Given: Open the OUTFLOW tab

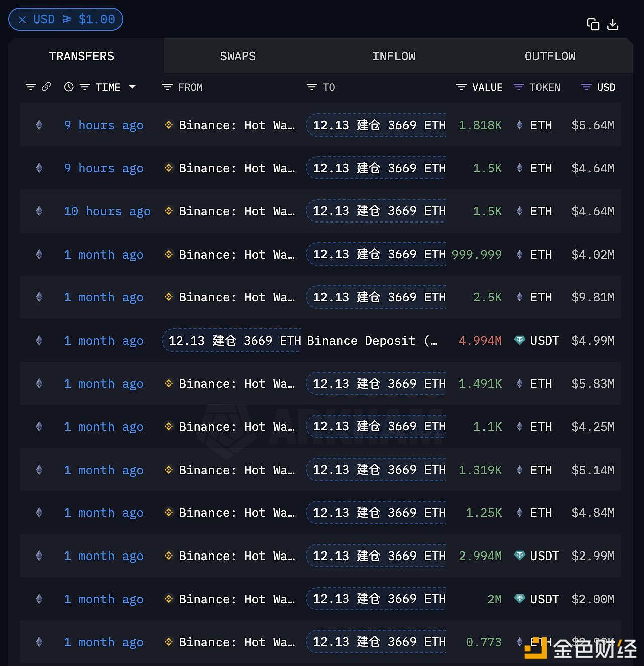Looking at the screenshot, I should click(550, 56).
